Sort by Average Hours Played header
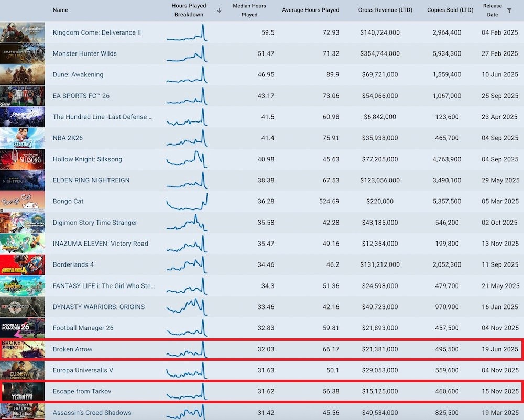Viewport: 524px width, 420px height. tap(310, 10)
